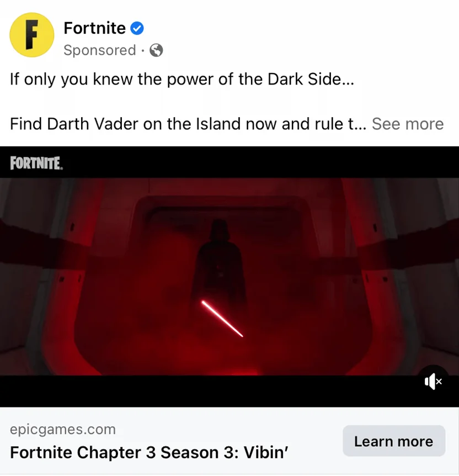Click the globe public audience icon
This screenshot has width=459, height=476.
point(156,50)
